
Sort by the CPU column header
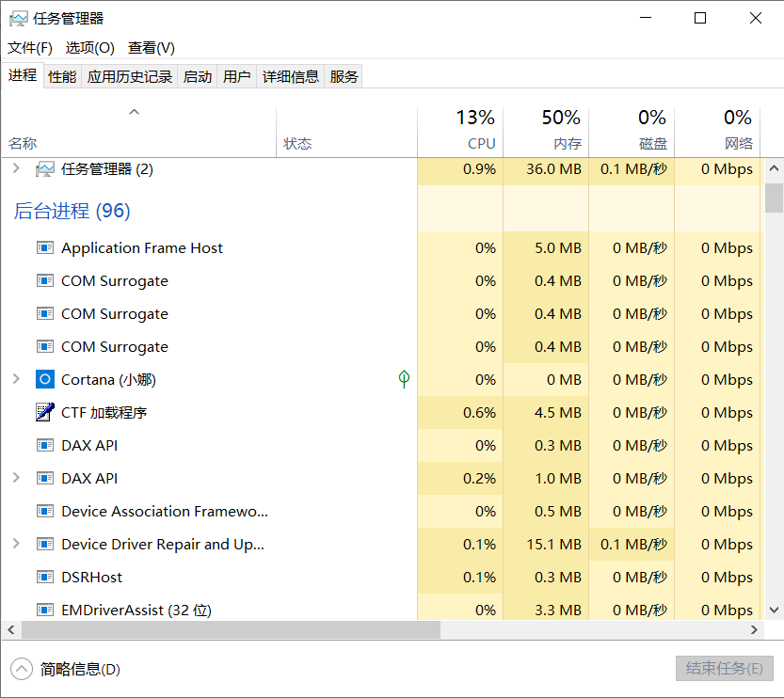tap(460, 133)
